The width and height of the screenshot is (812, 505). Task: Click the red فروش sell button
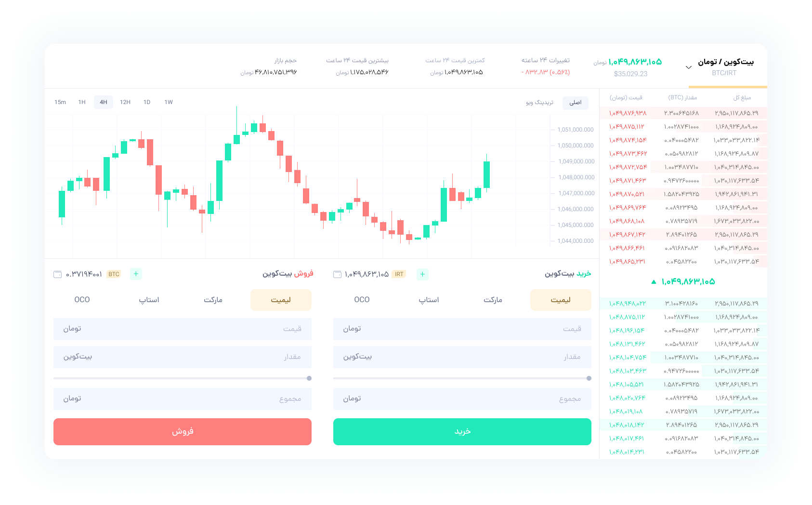pos(183,432)
